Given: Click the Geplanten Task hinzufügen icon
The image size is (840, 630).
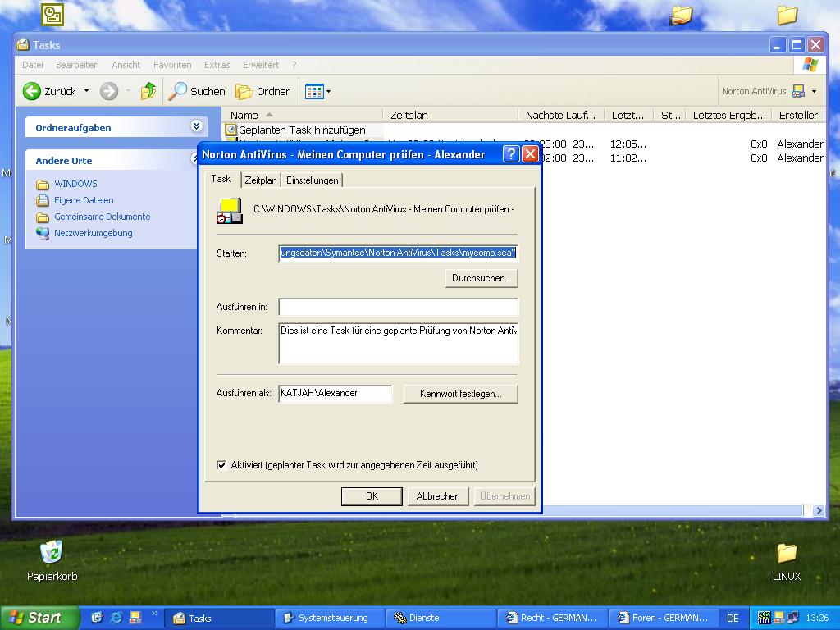Looking at the screenshot, I should tap(231, 130).
